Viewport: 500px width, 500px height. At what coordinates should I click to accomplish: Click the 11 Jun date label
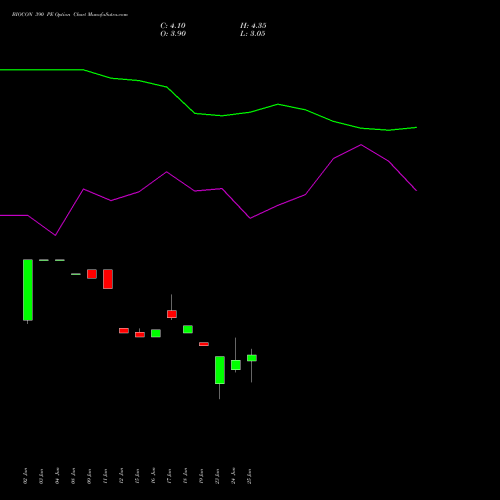(x=106, y=476)
